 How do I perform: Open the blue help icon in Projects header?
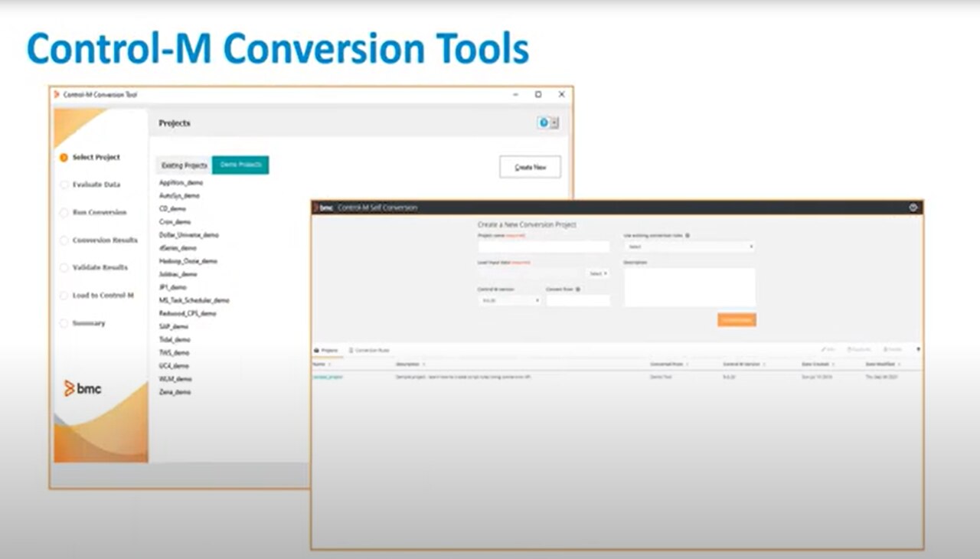pyautogui.click(x=544, y=123)
